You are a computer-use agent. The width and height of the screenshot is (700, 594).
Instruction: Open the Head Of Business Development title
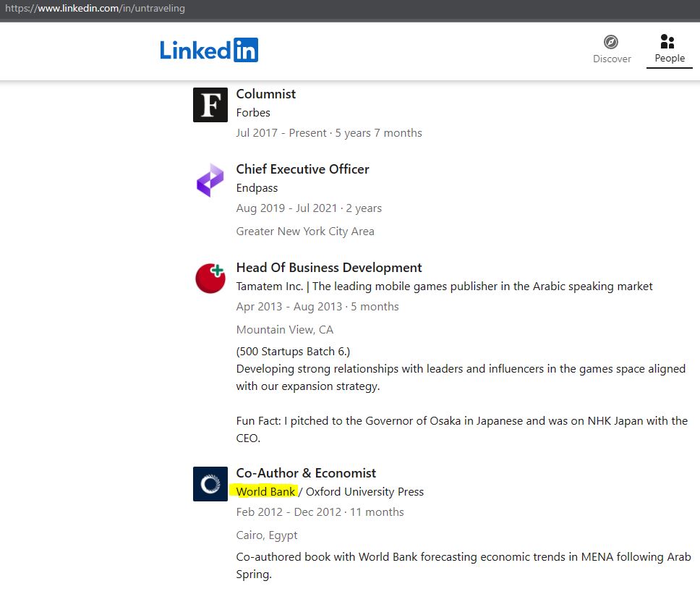[x=328, y=268]
